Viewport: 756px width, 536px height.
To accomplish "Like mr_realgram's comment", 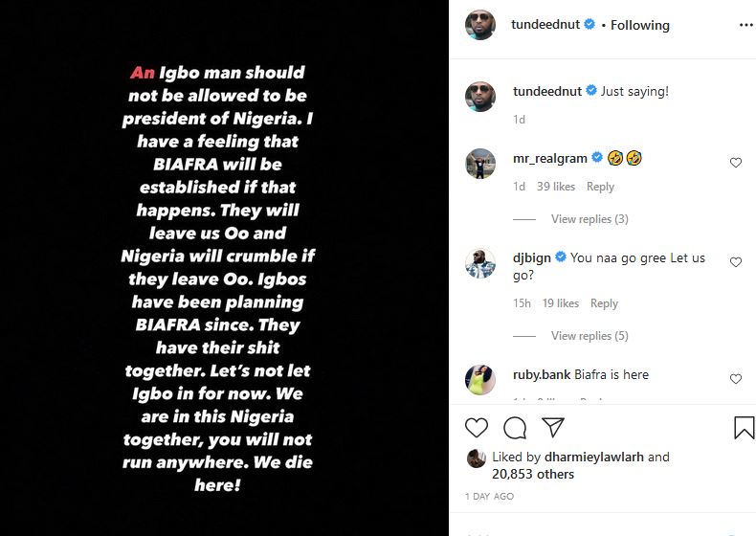I will [x=736, y=163].
